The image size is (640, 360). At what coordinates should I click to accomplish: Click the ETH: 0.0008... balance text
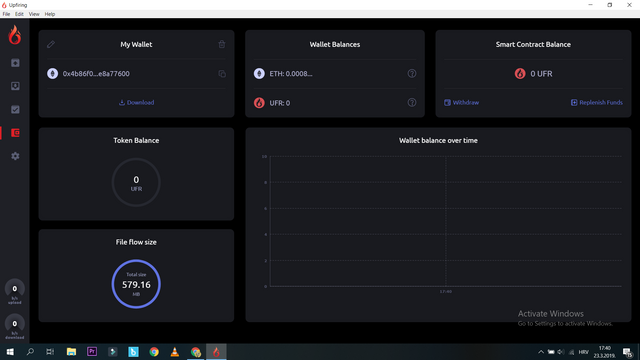(291, 73)
